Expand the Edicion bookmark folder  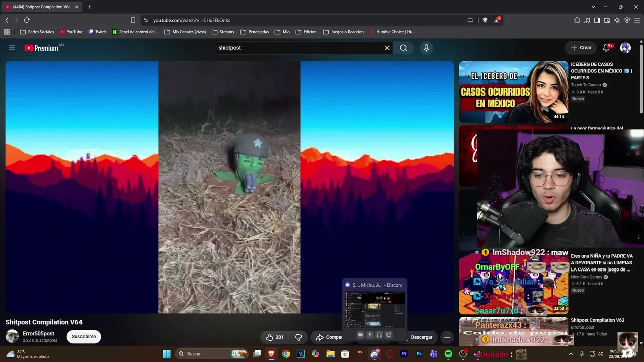306,32
